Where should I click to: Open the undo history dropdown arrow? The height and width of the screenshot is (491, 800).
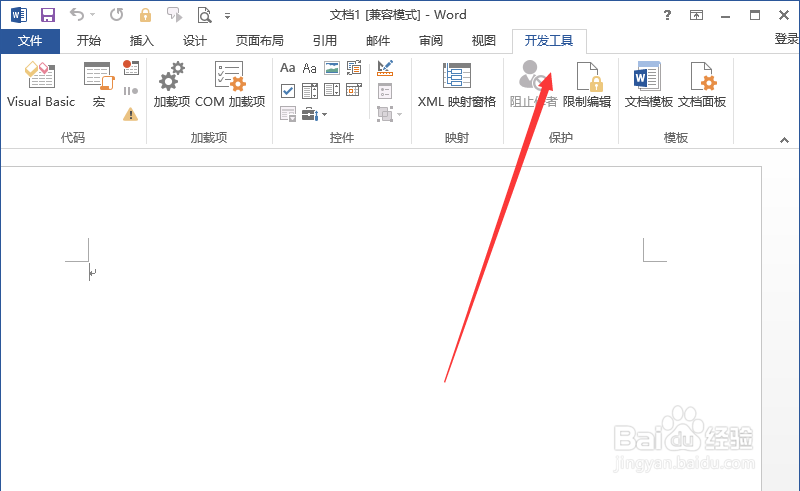[92, 15]
